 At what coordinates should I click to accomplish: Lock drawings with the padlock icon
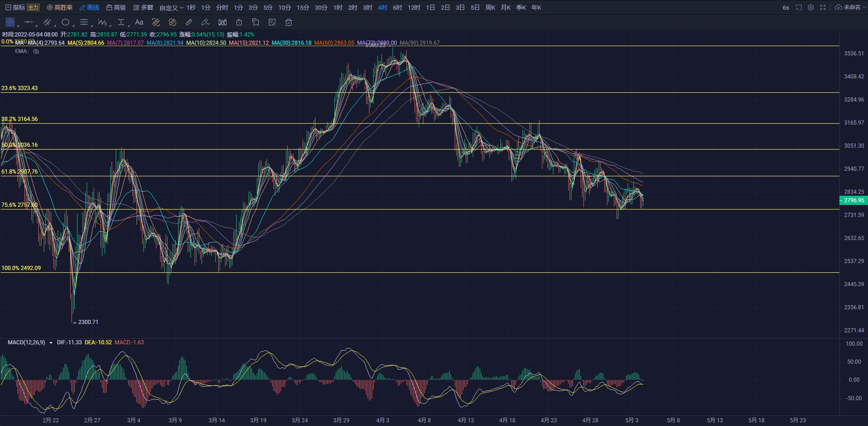[239, 22]
